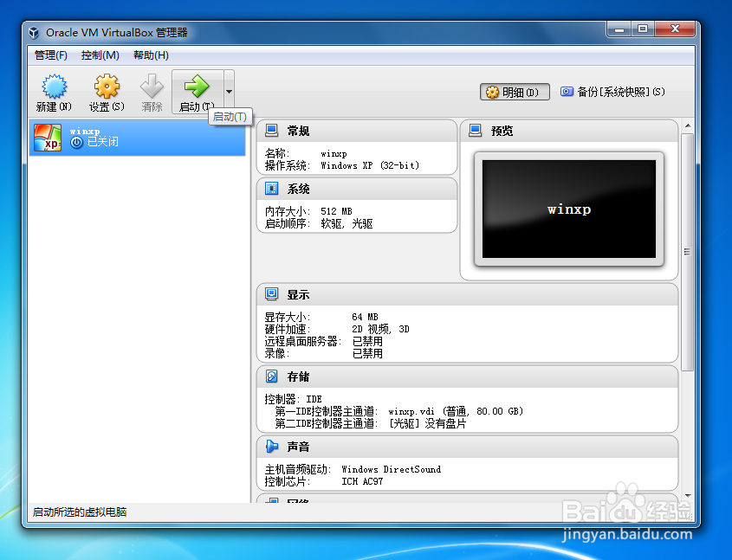This screenshot has height=560, width=732.
Task: Click the 512 MB memory value
Action: pyautogui.click(x=337, y=211)
